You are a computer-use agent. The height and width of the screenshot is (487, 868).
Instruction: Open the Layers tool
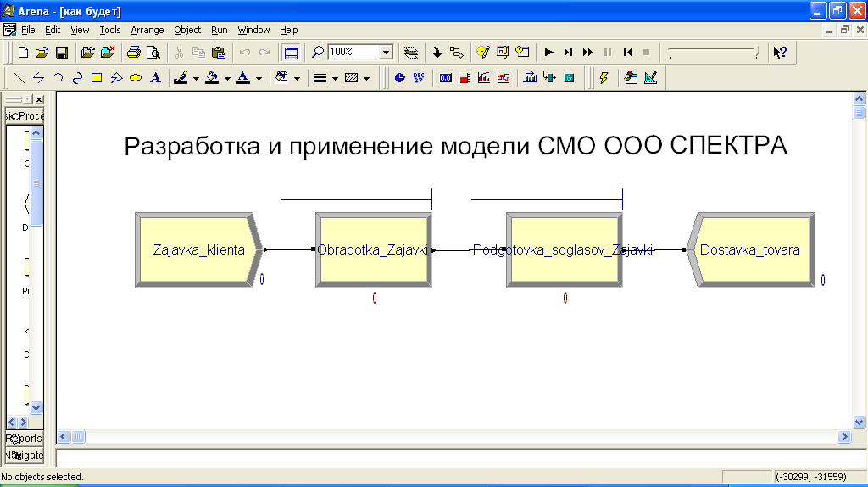point(411,52)
